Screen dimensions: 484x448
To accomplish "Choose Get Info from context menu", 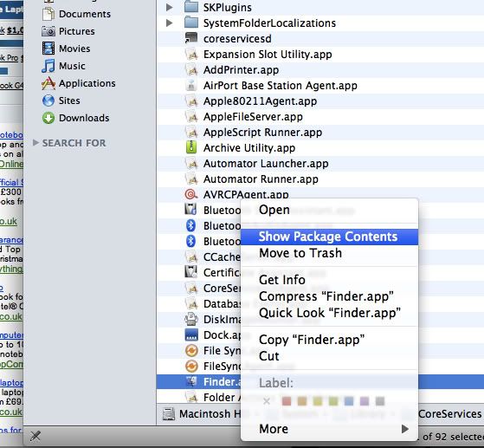I will click(329, 280).
